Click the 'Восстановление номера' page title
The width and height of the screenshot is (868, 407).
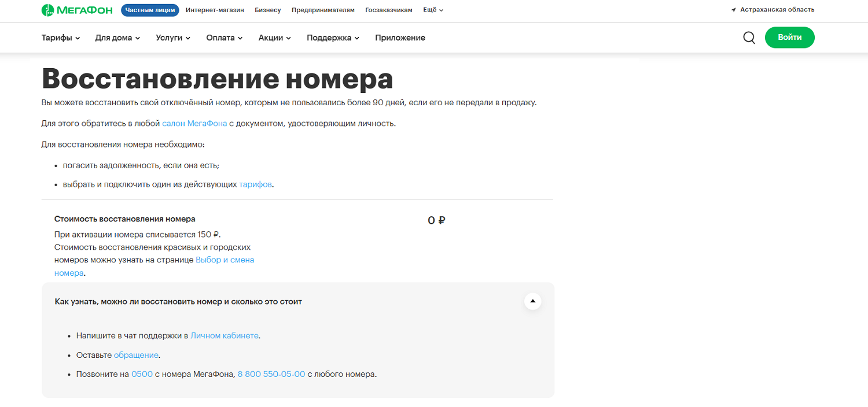coord(217,79)
